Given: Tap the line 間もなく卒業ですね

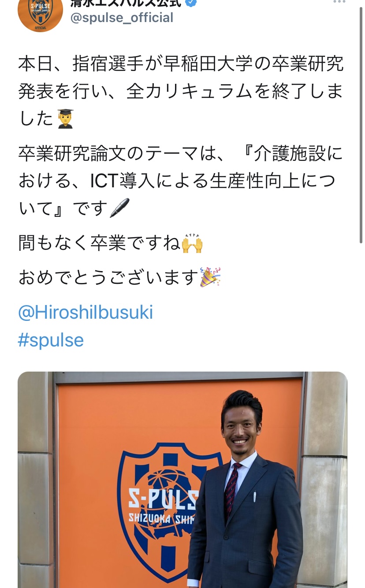Looking at the screenshot, I should coord(110,243).
